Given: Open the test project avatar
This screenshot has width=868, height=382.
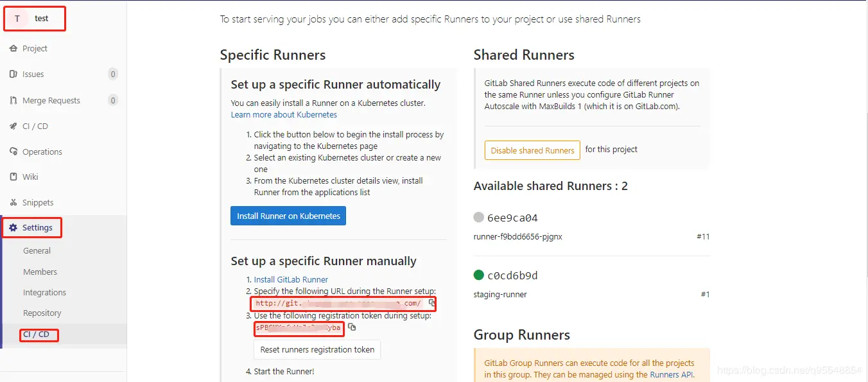Looking at the screenshot, I should point(17,19).
